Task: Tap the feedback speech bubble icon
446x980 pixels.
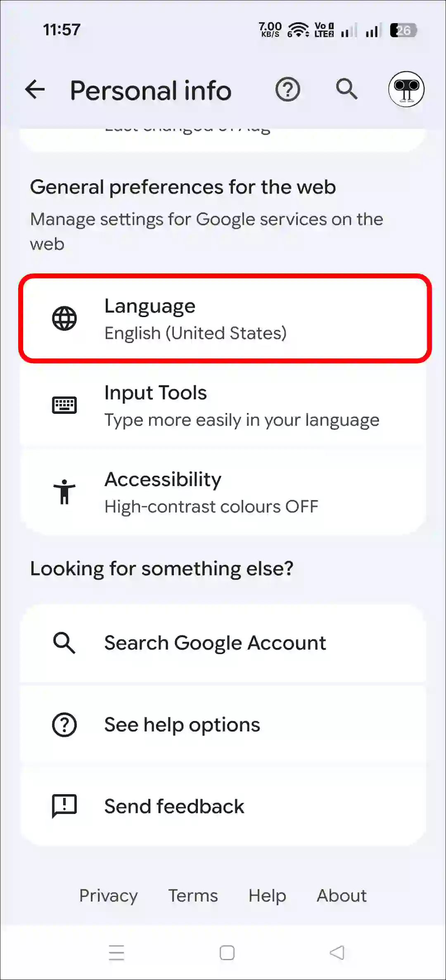Action: [64, 806]
